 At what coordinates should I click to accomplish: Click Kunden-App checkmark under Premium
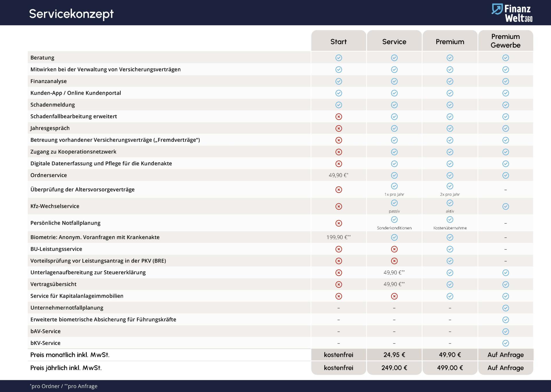pyautogui.click(x=450, y=93)
